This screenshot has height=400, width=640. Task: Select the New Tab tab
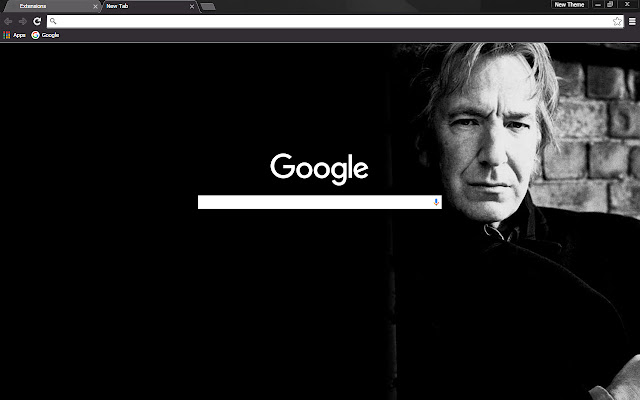click(x=150, y=6)
